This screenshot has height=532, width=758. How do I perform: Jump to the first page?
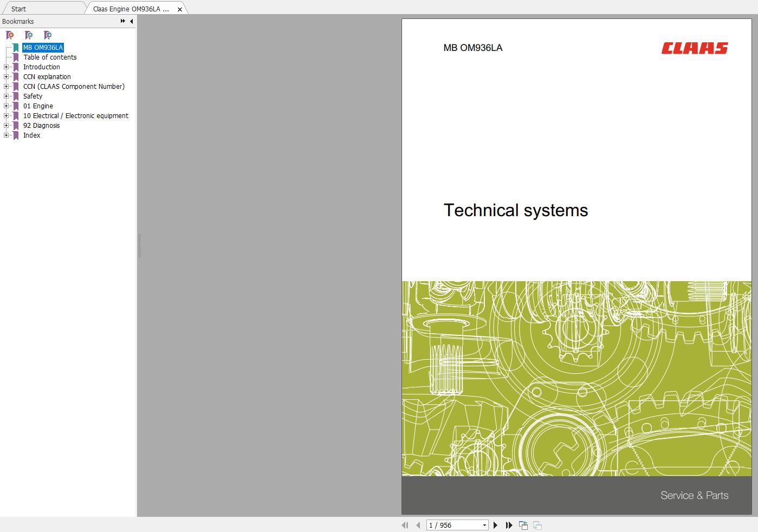pyautogui.click(x=405, y=525)
